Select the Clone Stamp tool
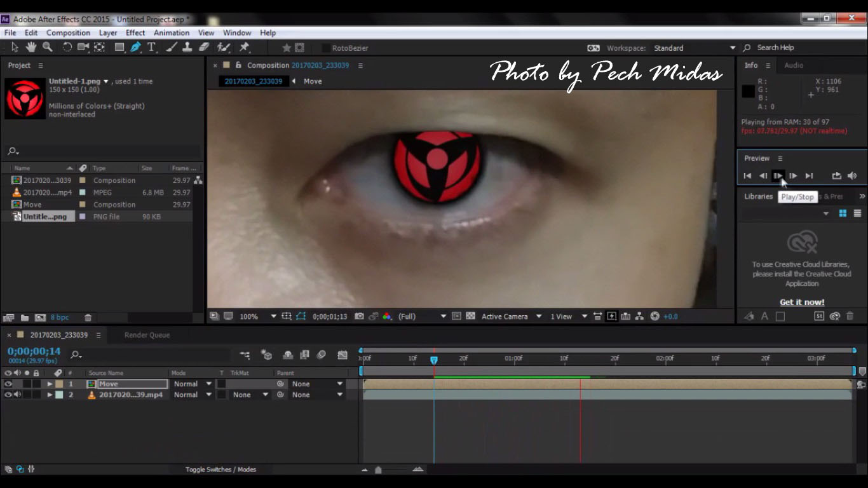 point(187,47)
